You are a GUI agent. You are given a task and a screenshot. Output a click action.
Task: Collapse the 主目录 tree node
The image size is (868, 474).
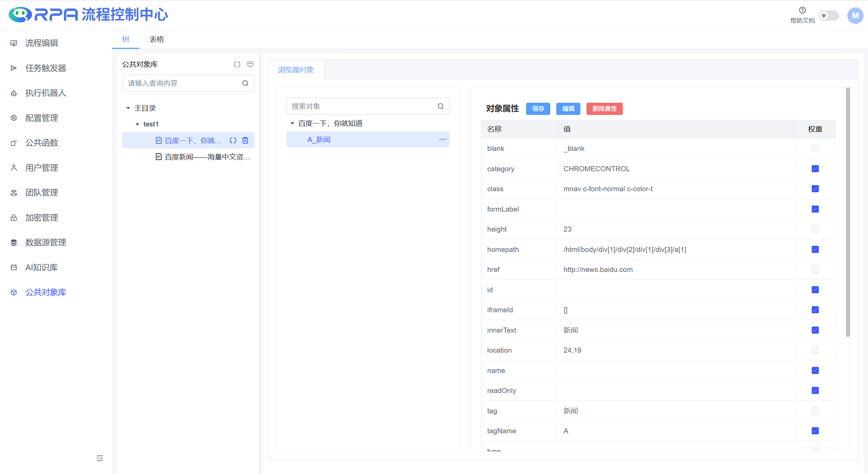128,108
